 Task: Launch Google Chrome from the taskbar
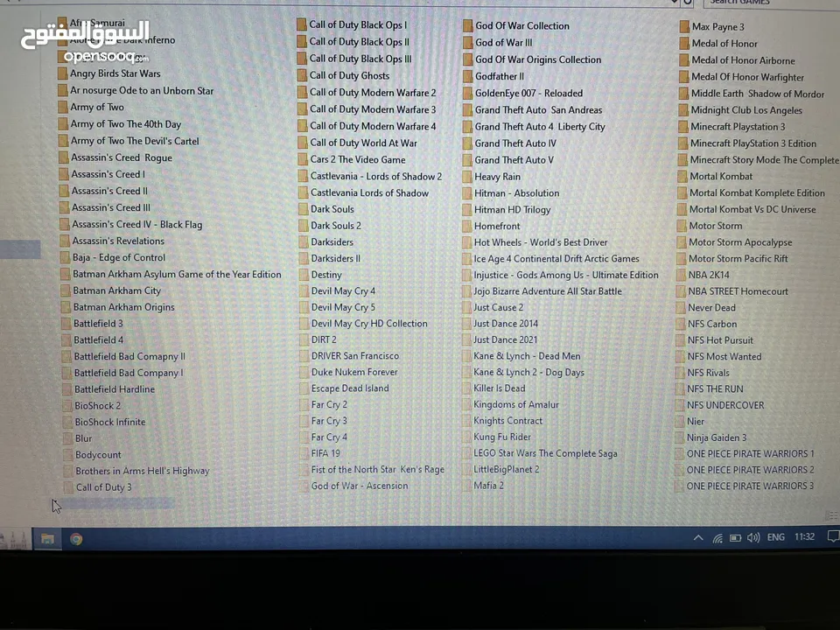tap(76, 539)
